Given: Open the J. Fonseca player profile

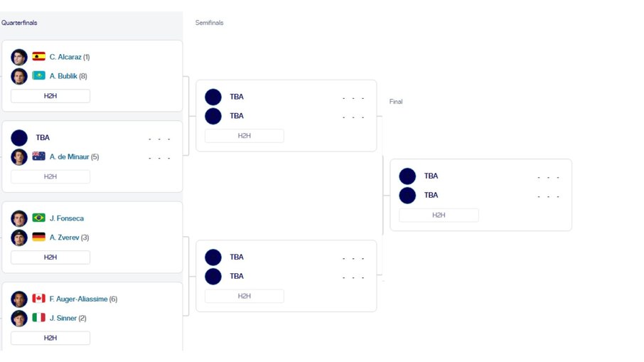Looking at the screenshot, I should 66,218.
